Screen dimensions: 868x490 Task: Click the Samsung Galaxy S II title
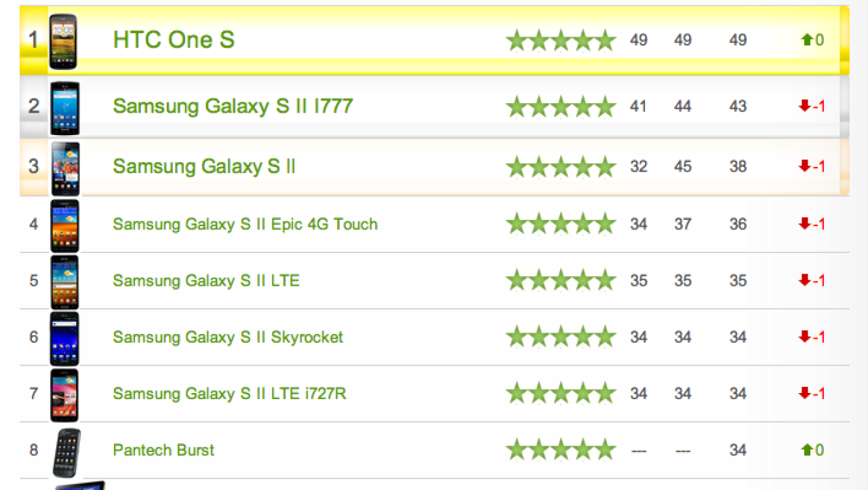point(204,166)
